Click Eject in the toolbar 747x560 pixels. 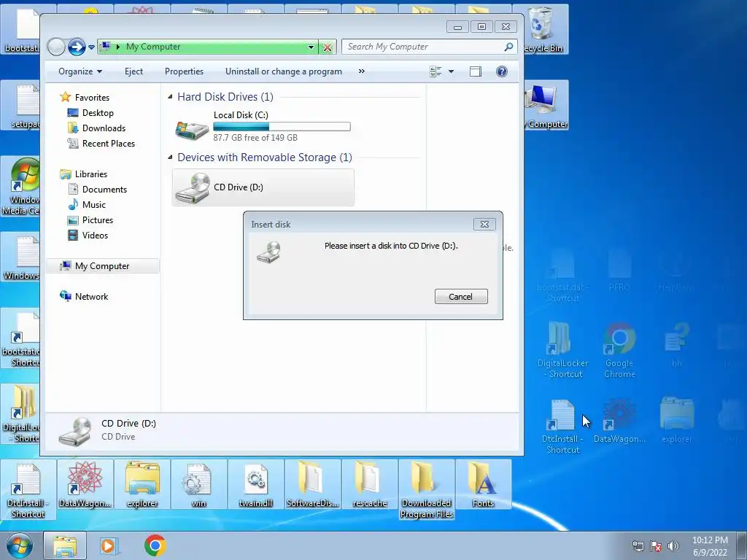[133, 71]
